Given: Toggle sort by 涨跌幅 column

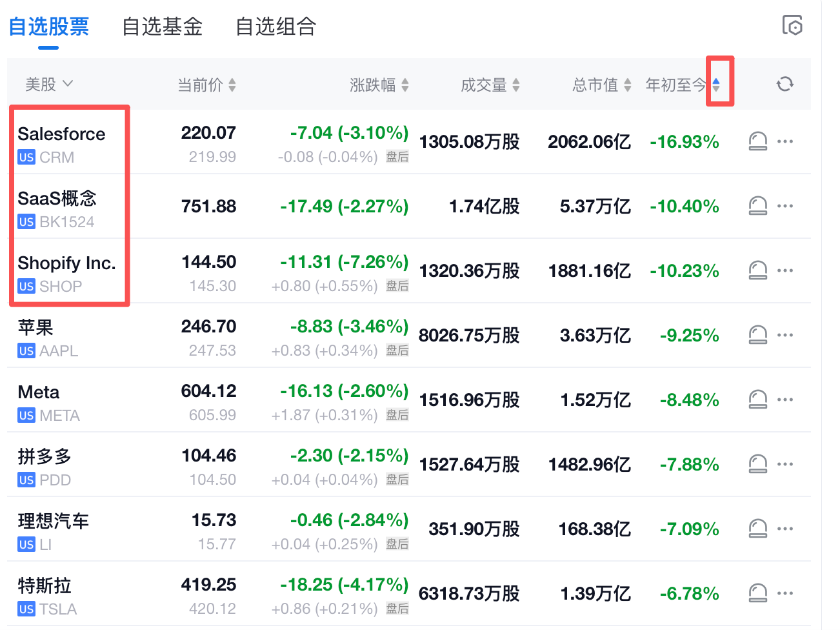Looking at the screenshot, I should [379, 85].
